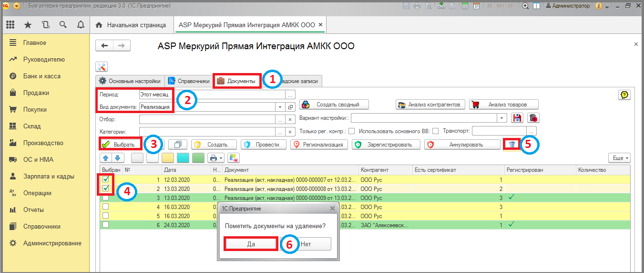Move row up with blue up arrow
This screenshot has width=644, height=273.
pos(106,157)
